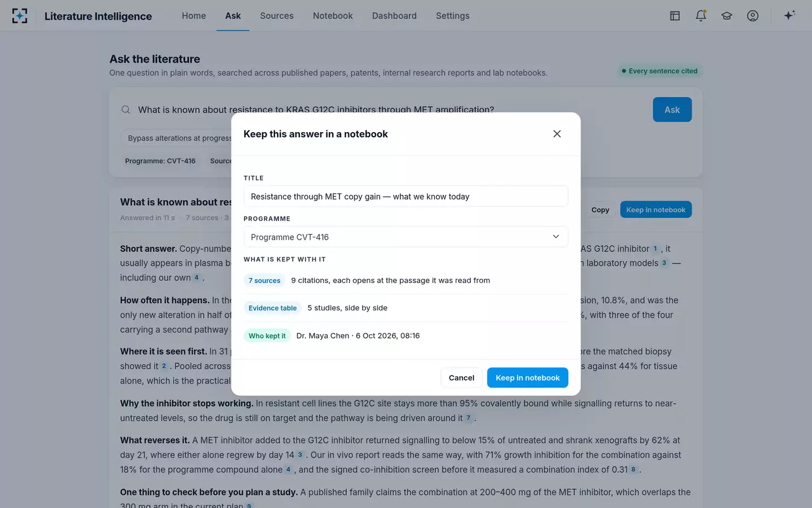
Task: Click the Who kept it tag
Action: pos(267,336)
